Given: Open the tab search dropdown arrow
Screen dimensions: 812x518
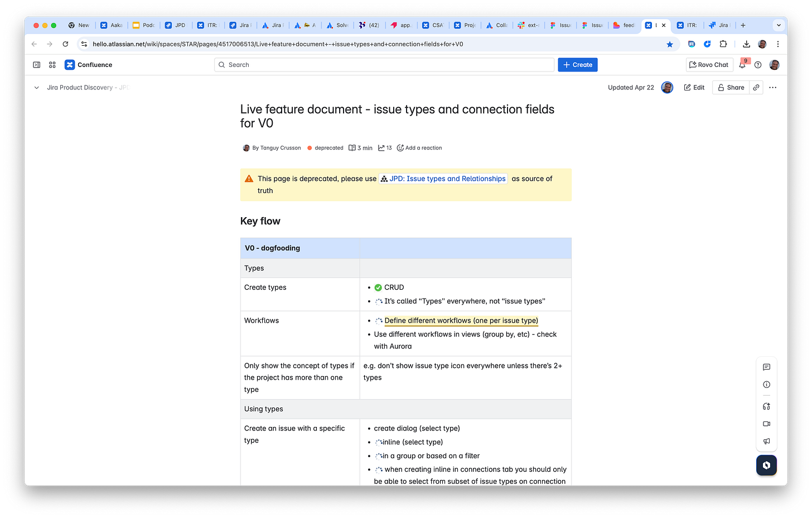Looking at the screenshot, I should (x=779, y=25).
